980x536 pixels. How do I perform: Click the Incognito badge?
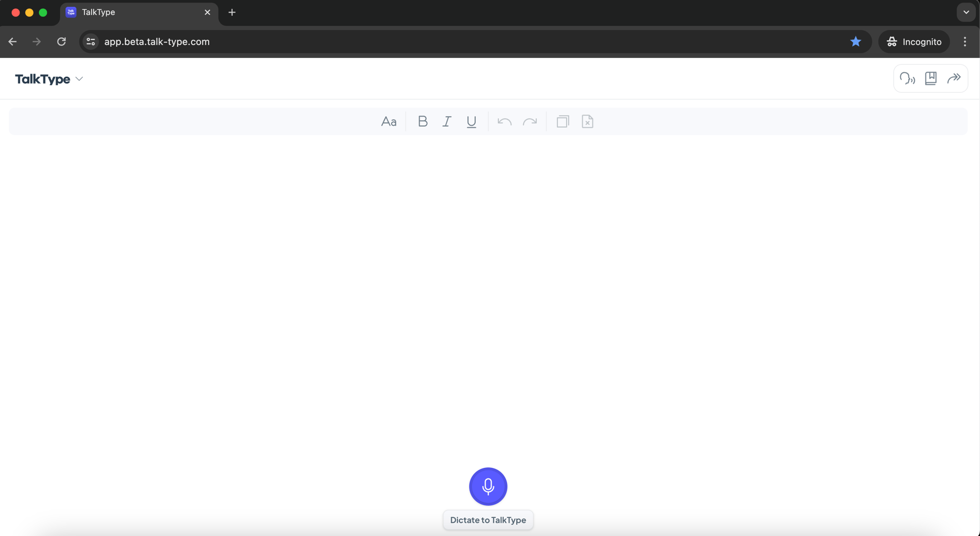pos(914,41)
